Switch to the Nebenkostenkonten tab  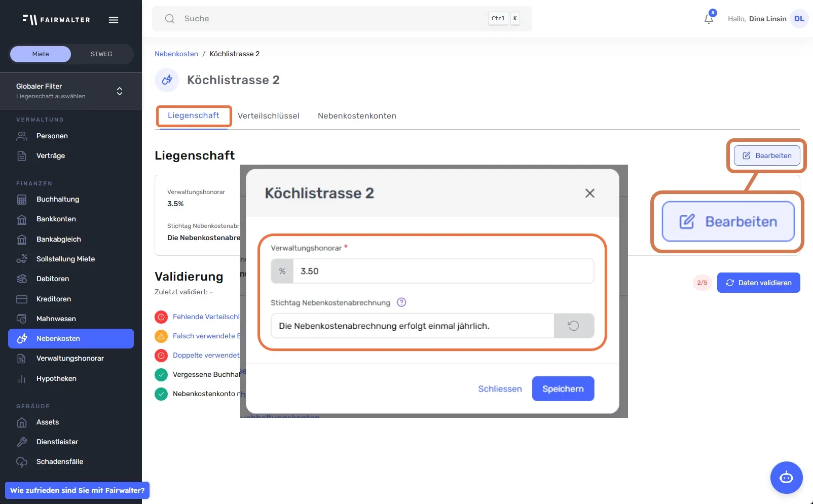pyautogui.click(x=357, y=116)
